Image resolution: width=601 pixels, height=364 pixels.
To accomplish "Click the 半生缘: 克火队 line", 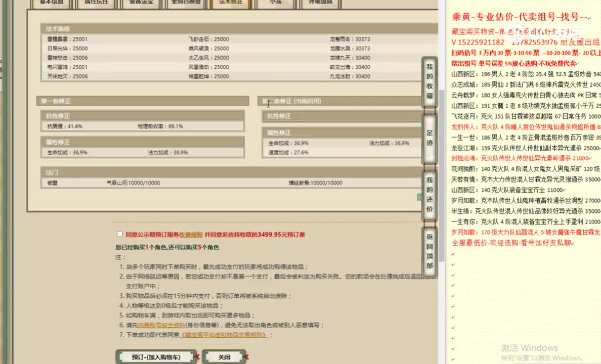I will click(x=526, y=211).
